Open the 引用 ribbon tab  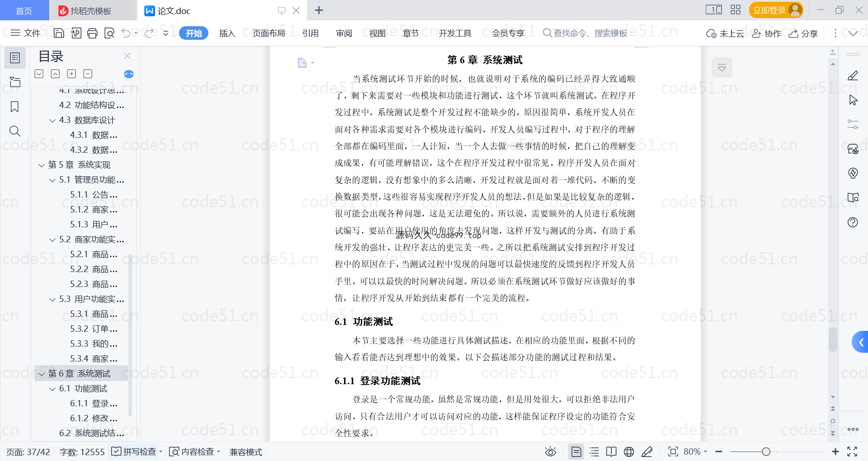(311, 33)
